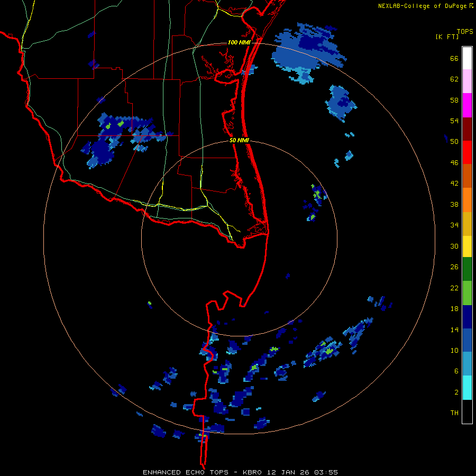The width and height of the screenshot is (476, 476).
Task: Click the "12 JAN 26" date text
Action: pos(289,472)
